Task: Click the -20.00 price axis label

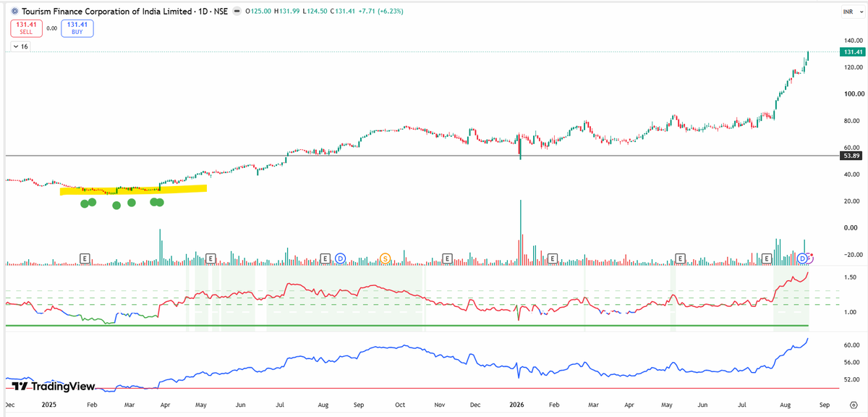Action: [852, 255]
